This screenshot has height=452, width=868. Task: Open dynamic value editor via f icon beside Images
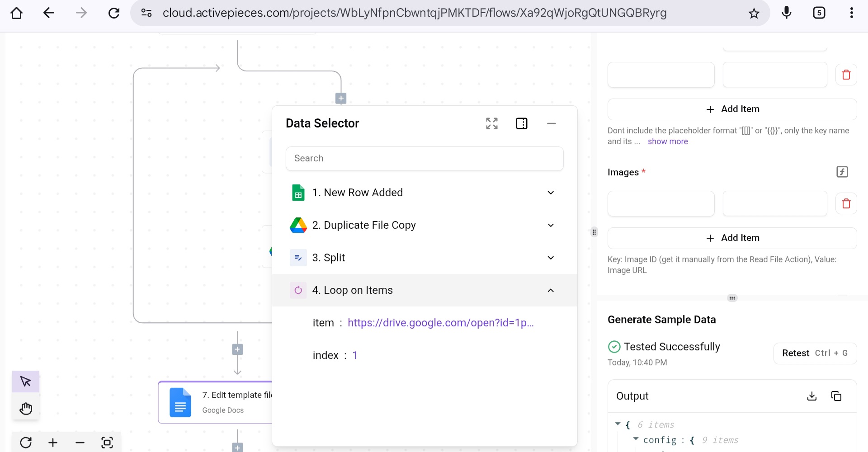point(842,172)
